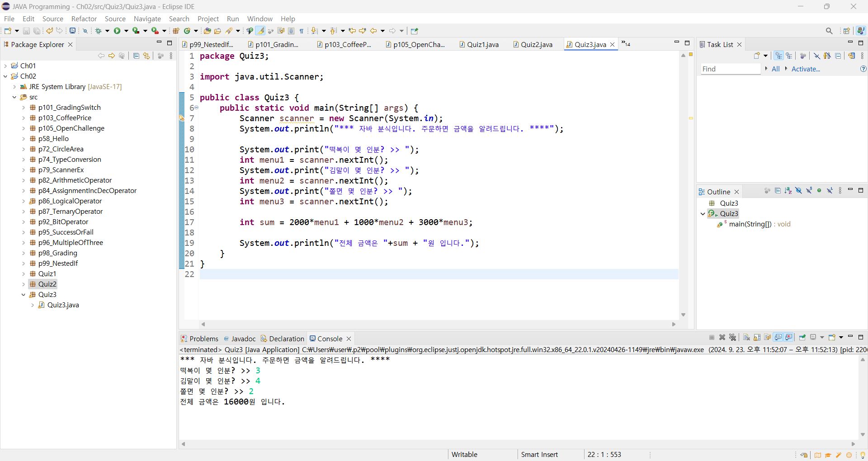This screenshot has width=868, height=461.
Task: Click Open Console icon in Console toolbar
Action: pos(832,337)
